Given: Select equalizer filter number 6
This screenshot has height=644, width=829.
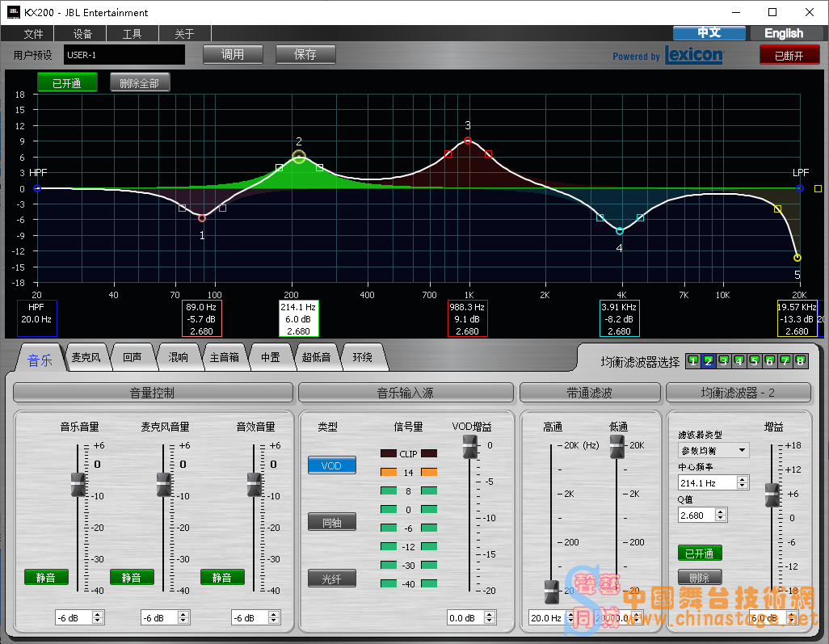Looking at the screenshot, I should coord(770,361).
